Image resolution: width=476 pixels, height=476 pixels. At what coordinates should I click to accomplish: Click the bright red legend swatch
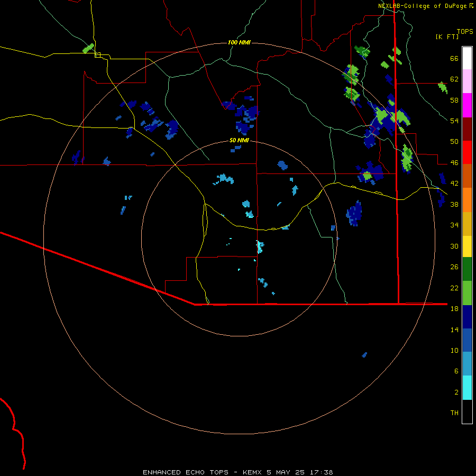click(467, 152)
